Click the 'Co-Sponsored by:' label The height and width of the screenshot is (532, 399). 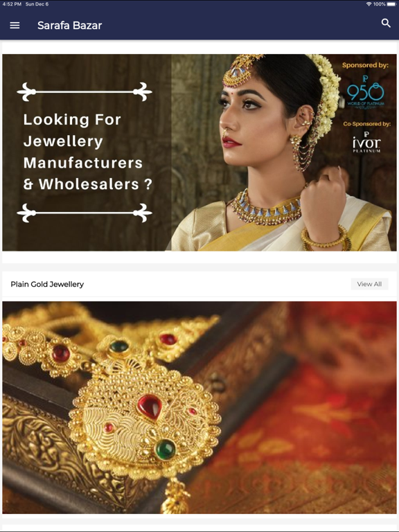click(366, 124)
